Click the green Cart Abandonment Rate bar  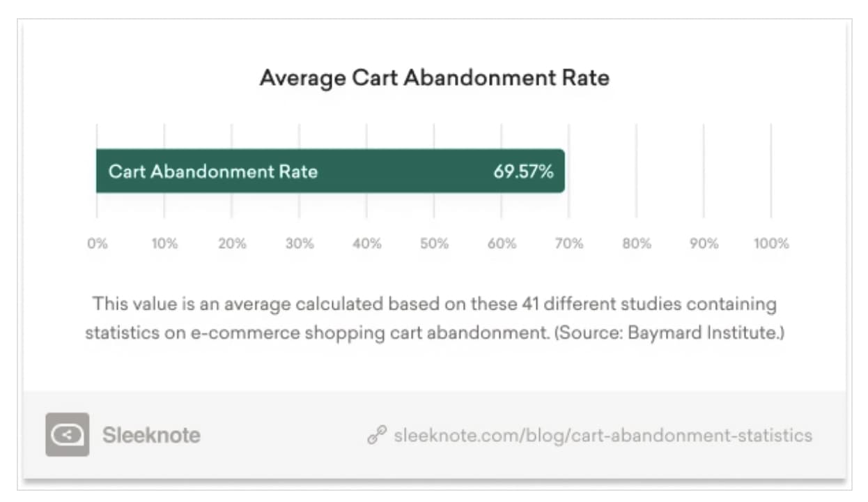click(390, 171)
